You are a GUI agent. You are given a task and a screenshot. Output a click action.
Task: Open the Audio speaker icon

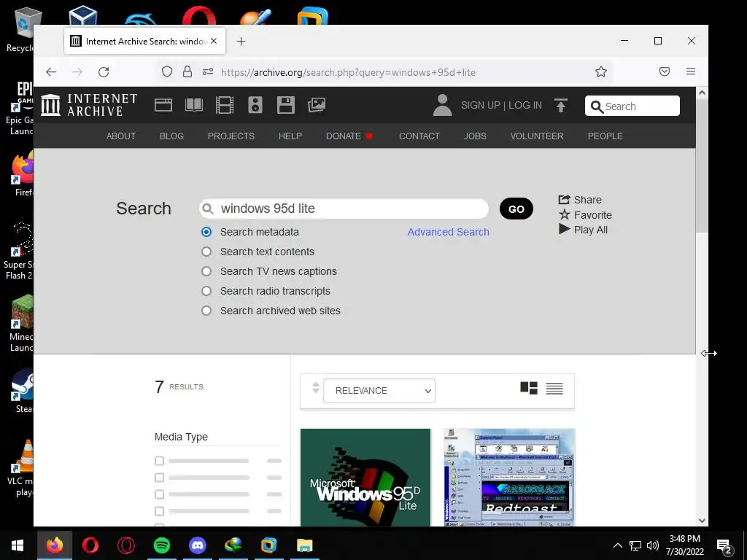click(x=255, y=105)
